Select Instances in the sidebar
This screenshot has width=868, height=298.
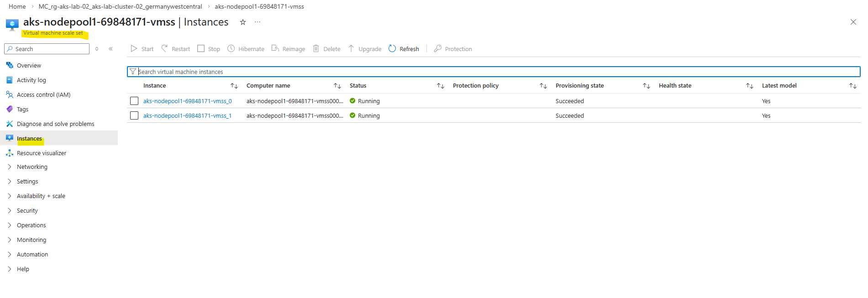click(x=59, y=138)
